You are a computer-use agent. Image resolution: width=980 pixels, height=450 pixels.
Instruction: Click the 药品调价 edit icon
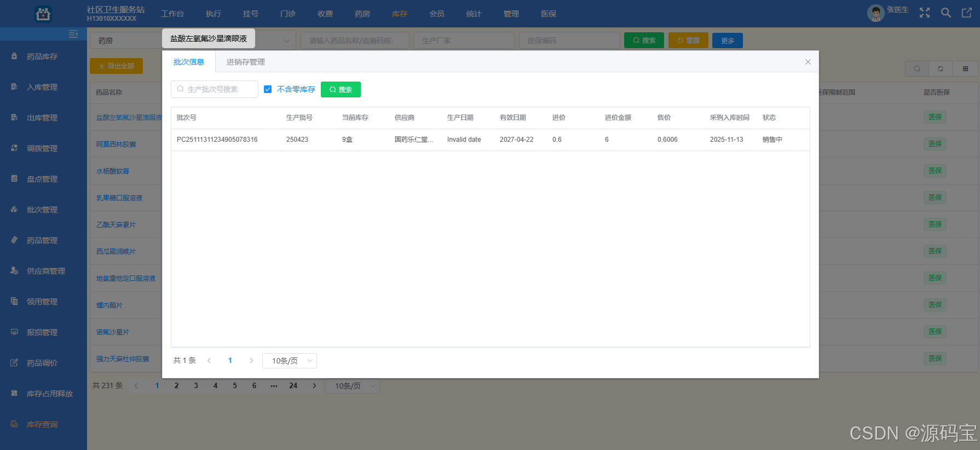pyautogui.click(x=14, y=362)
